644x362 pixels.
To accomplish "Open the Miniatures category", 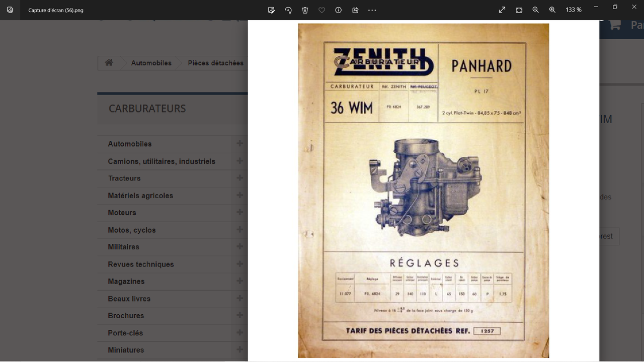I will click(126, 350).
